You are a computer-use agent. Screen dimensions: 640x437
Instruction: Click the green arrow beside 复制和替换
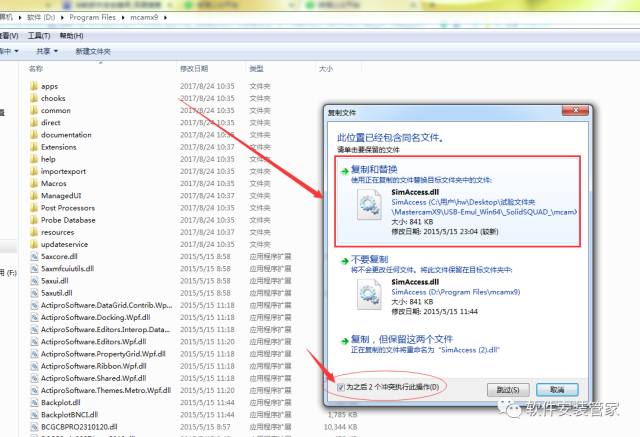coord(345,171)
